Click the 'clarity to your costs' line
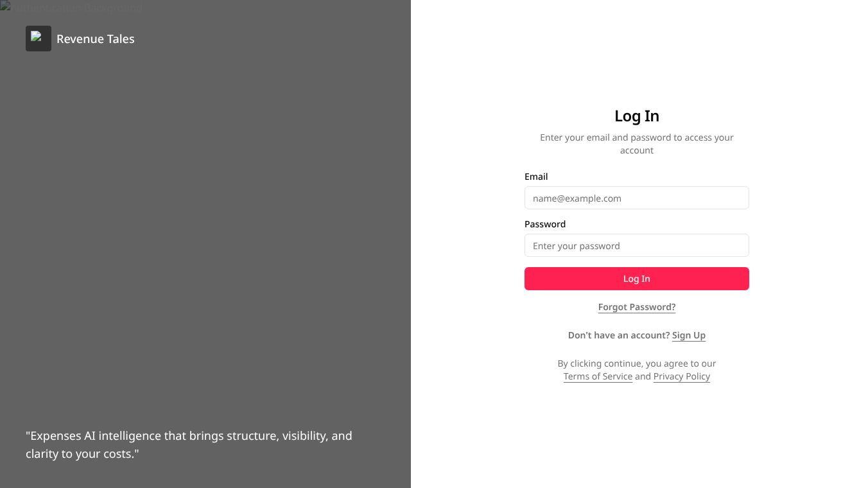 pyautogui.click(x=82, y=454)
